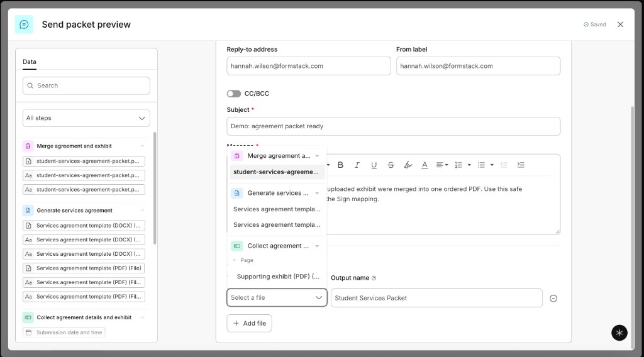Collapse the Page subgroup in dropdown
The image size is (644, 357).
coord(235,261)
